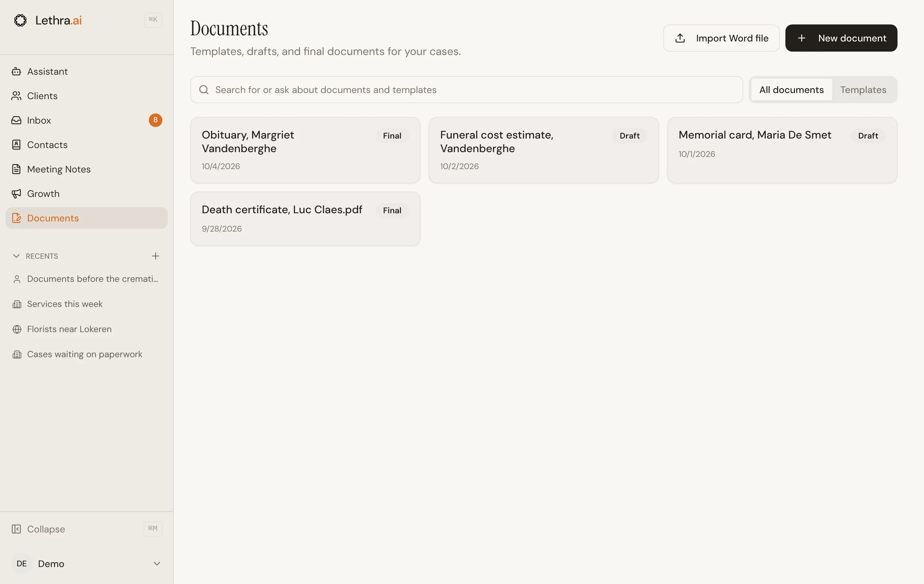Collapse the RECENTS section chevron
This screenshot has height=584, width=924.
(x=16, y=256)
